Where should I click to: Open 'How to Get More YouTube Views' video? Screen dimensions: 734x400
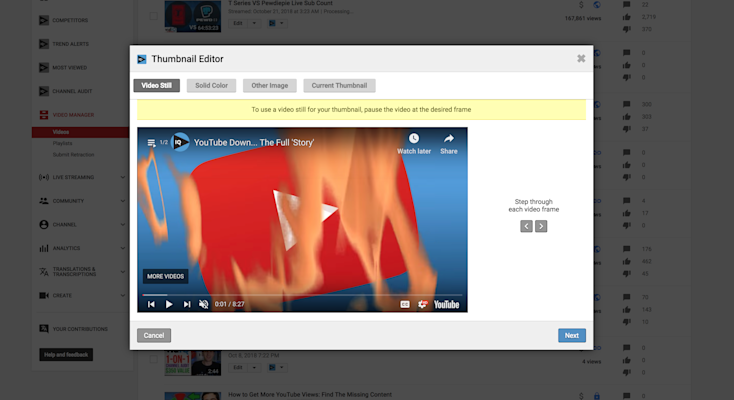pyautogui.click(x=310, y=394)
